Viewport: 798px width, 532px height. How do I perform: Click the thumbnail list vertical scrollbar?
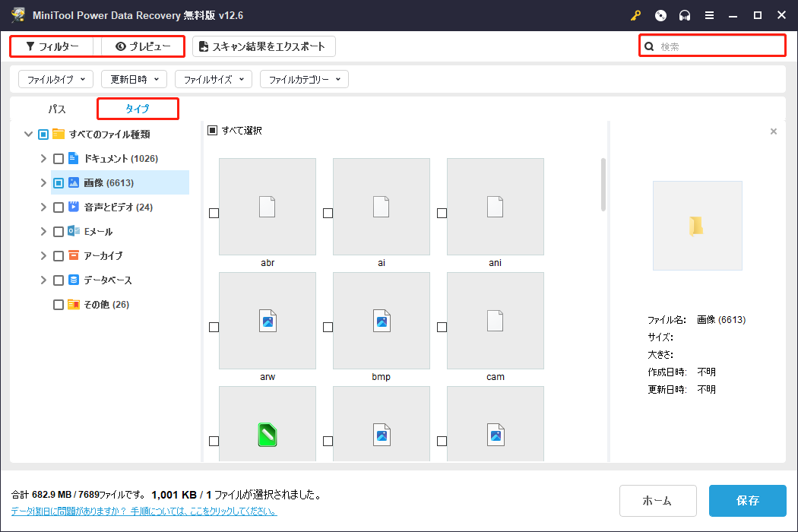[603, 184]
